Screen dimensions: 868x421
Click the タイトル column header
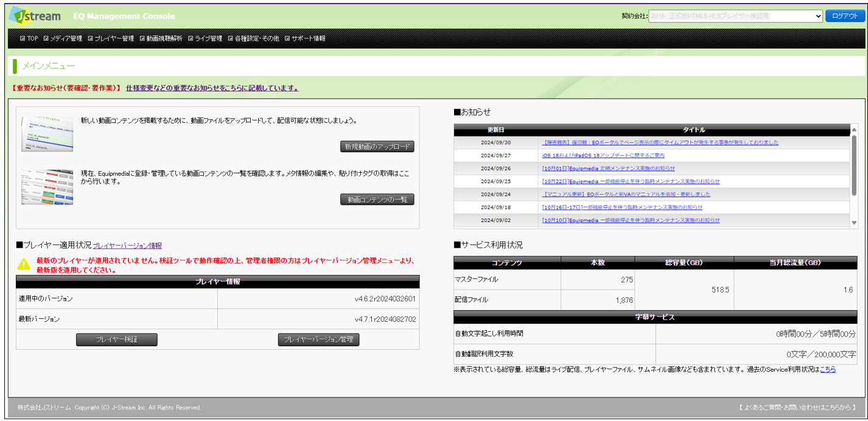(x=694, y=130)
